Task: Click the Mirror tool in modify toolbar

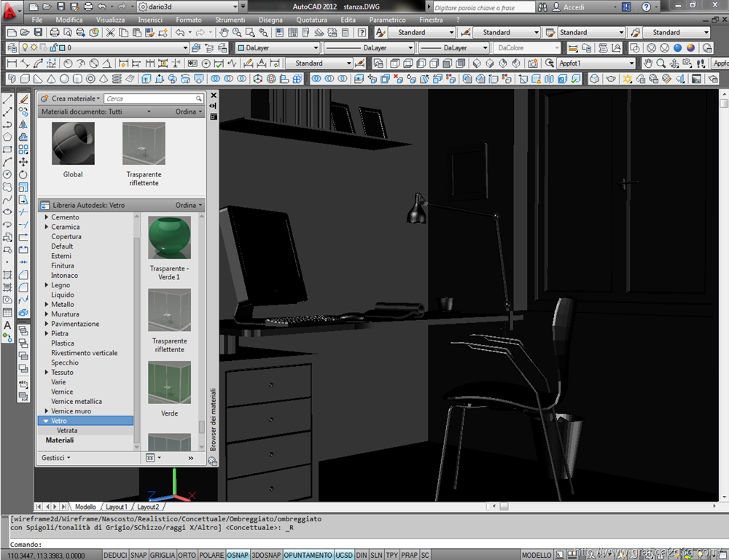Action: pos(23,125)
